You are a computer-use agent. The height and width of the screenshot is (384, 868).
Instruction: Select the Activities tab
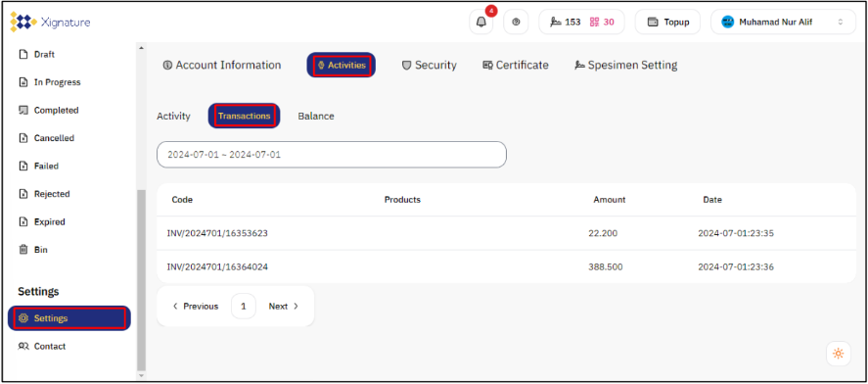[x=341, y=65]
